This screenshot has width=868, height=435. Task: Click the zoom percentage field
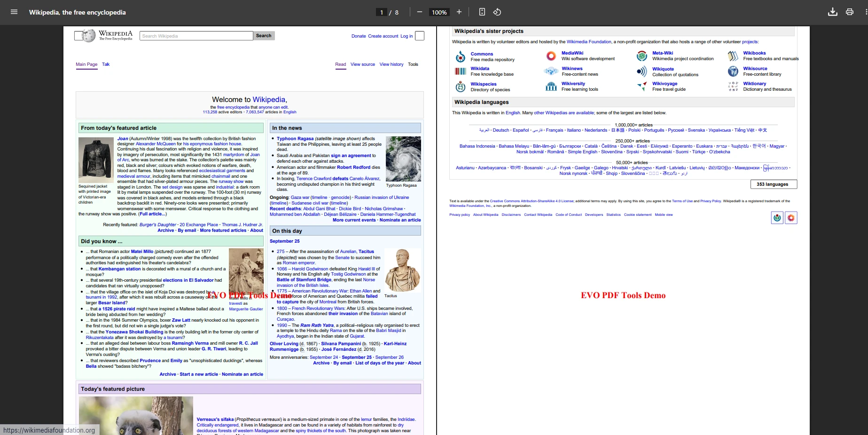pos(439,12)
